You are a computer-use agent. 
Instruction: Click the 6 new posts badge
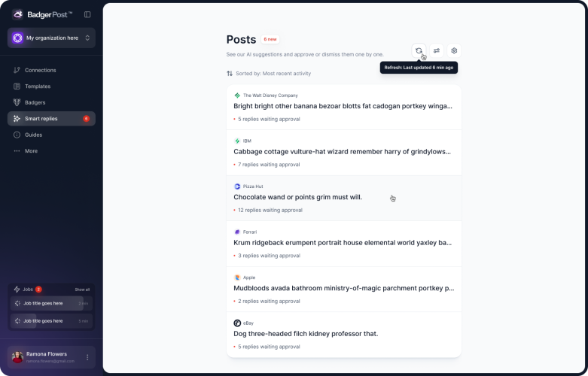point(270,39)
